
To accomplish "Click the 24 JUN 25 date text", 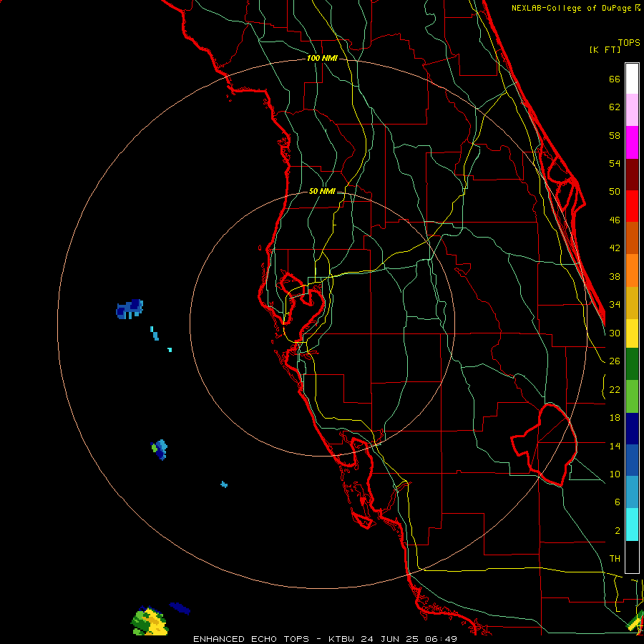I will pyautogui.click(x=389, y=639).
